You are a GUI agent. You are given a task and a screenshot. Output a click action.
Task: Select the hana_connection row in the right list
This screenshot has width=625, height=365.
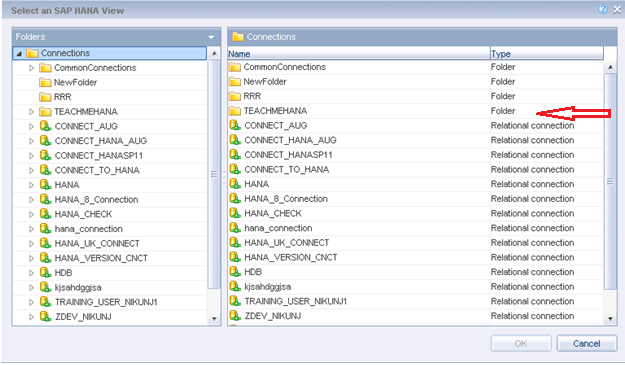416,228
